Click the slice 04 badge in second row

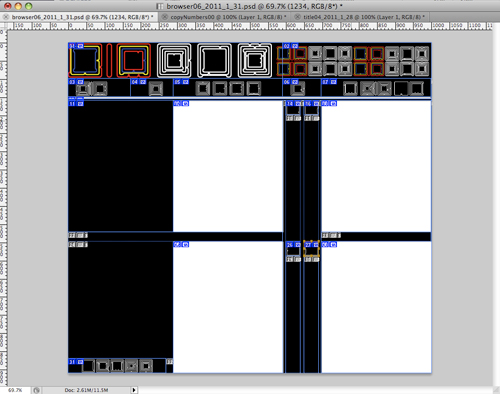click(x=135, y=82)
